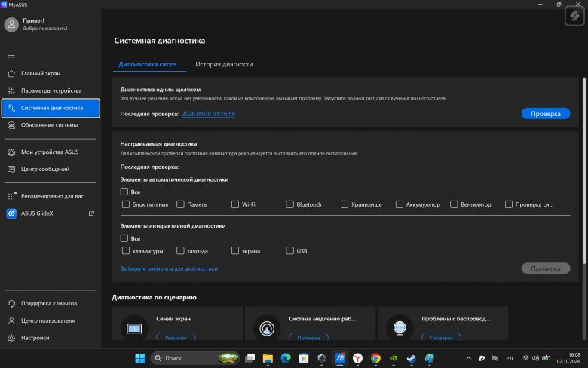Viewport: 588px width, 368px height.
Task: Enable the Память checkbox
Action: pos(180,204)
